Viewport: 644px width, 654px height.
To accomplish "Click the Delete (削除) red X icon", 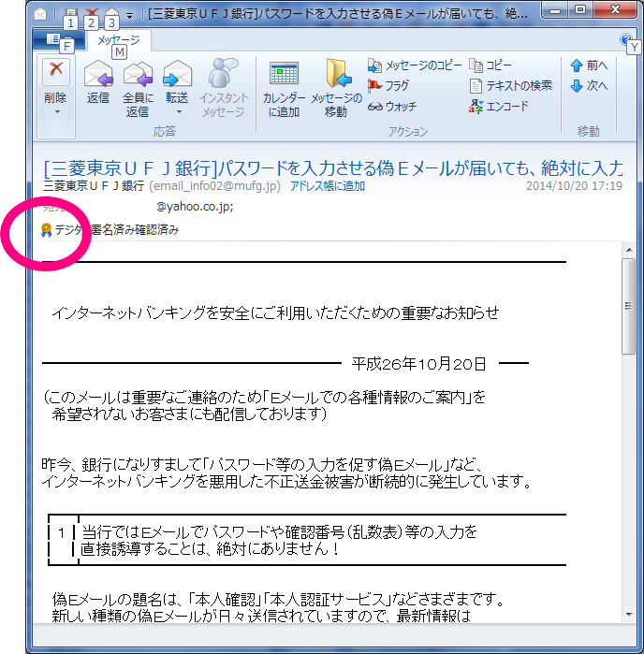I will coord(56,70).
